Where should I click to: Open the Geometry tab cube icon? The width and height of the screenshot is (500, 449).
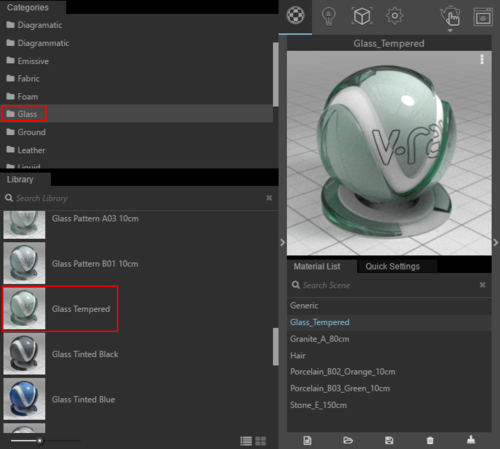[362, 16]
